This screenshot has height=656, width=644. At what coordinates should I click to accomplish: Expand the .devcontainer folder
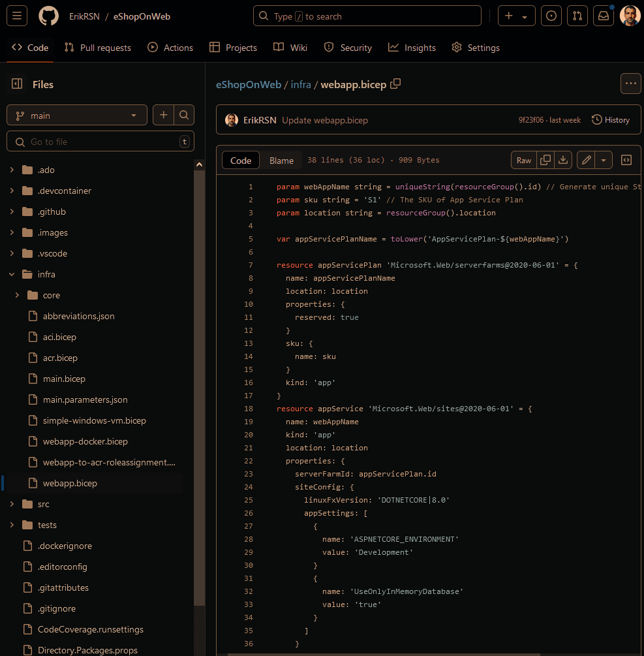(x=12, y=191)
